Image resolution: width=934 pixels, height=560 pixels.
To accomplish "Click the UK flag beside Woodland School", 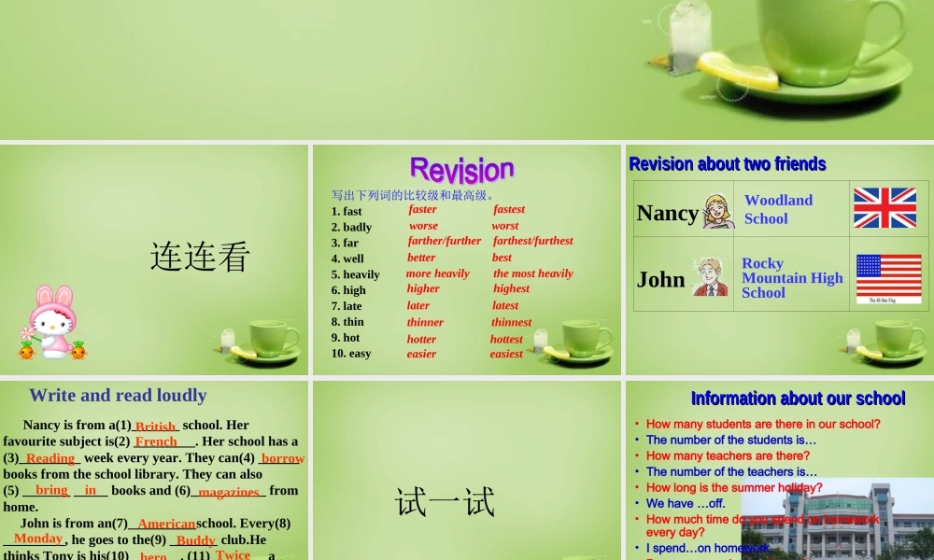I will point(885,209).
